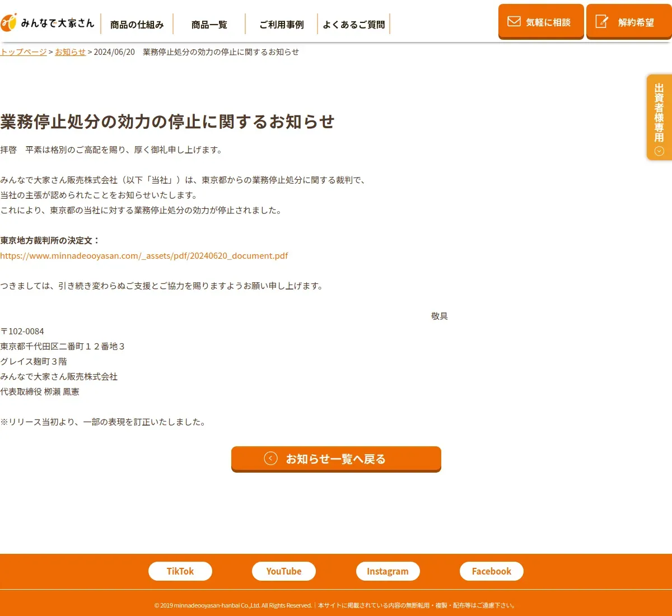Open the Instagram footer button
Image resolution: width=672 pixels, height=616 pixels.
tap(388, 571)
